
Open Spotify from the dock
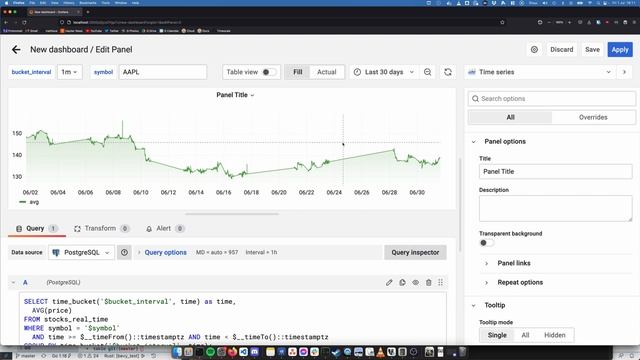tap(210, 352)
